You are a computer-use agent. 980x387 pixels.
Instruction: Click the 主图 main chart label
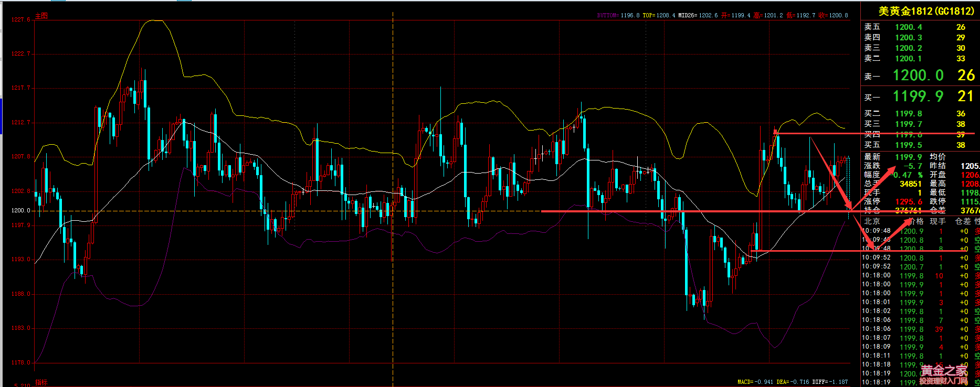click(x=41, y=16)
